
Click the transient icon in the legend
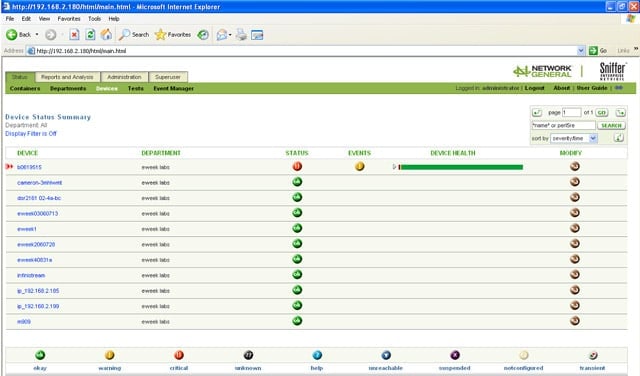(x=593, y=355)
